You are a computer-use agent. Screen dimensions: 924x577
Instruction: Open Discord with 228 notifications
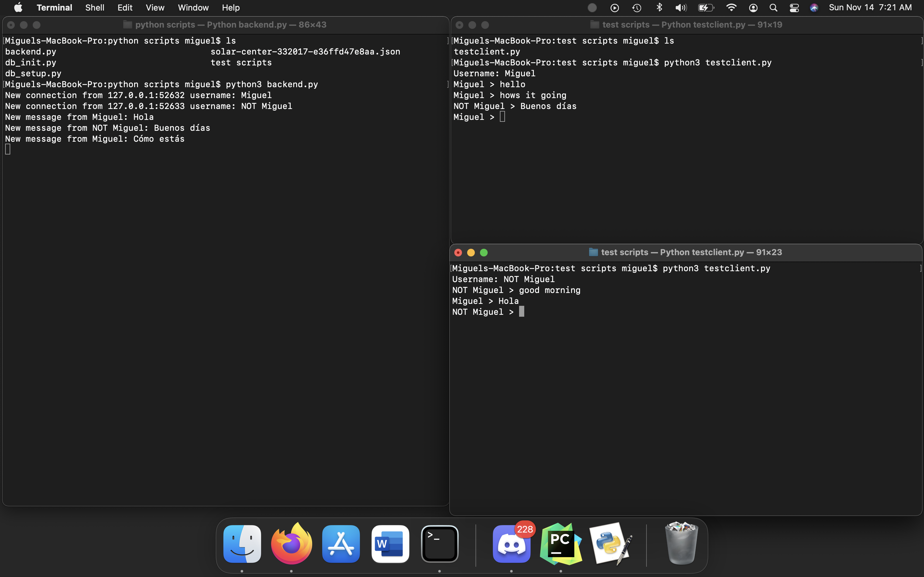(511, 544)
